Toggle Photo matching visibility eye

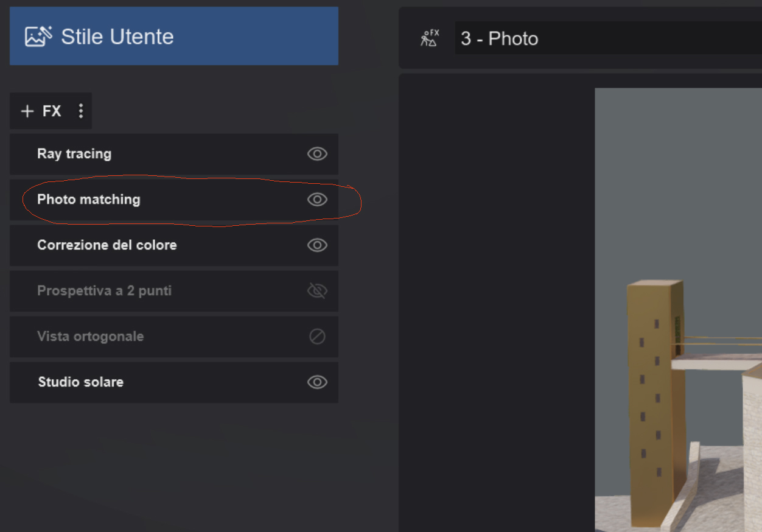(x=317, y=200)
